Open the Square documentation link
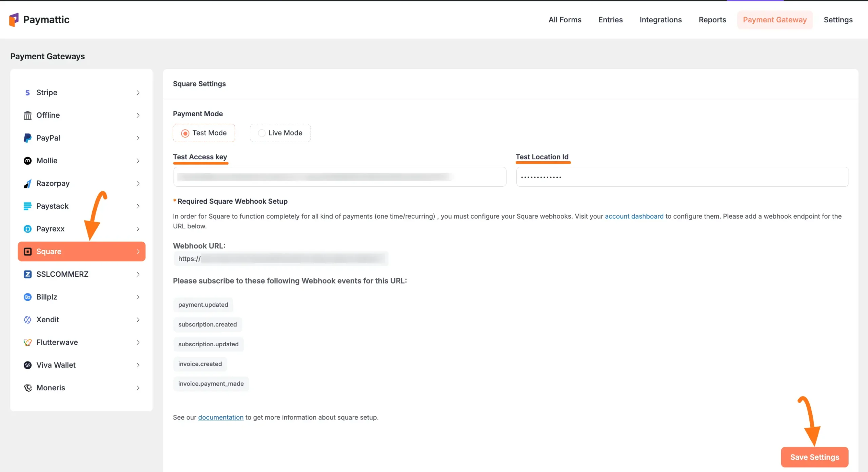 221,417
